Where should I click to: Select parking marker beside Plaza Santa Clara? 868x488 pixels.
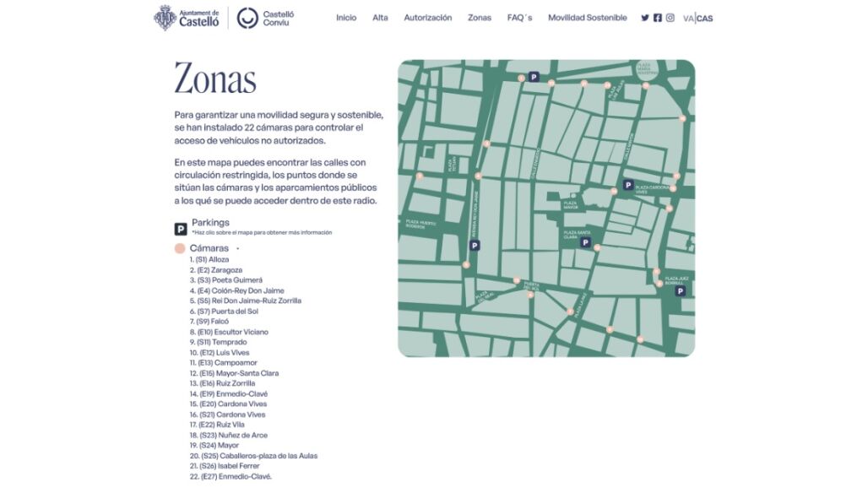586,242
